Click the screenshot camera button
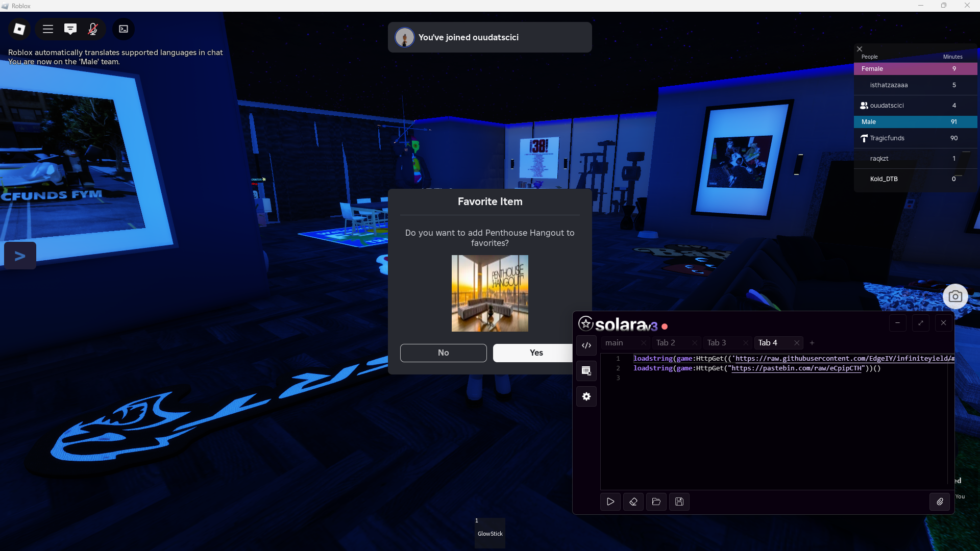This screenshot has width=980, height=551. pos(955,296)
